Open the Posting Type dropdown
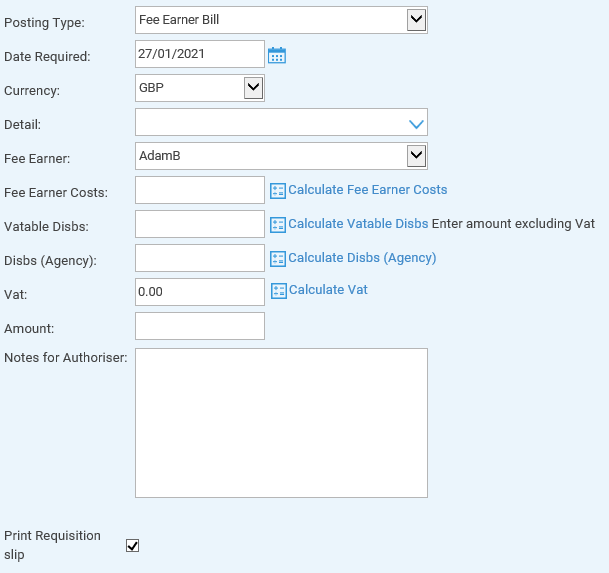Screen dimensions: 609x573 [281, 20]
